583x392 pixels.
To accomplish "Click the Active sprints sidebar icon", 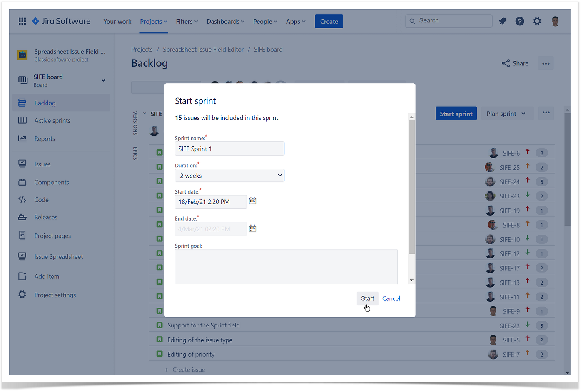I will pyautogui.click(x=22, y=120).
